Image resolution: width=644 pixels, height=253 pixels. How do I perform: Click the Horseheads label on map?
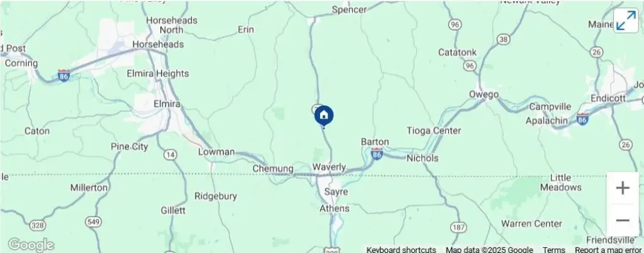(158, 45)
